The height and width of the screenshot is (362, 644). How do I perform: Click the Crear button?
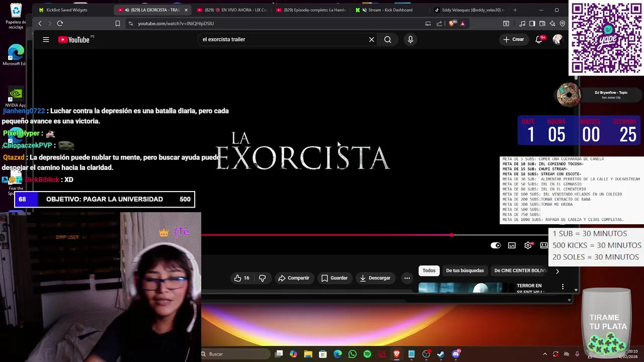coord(514,39)
